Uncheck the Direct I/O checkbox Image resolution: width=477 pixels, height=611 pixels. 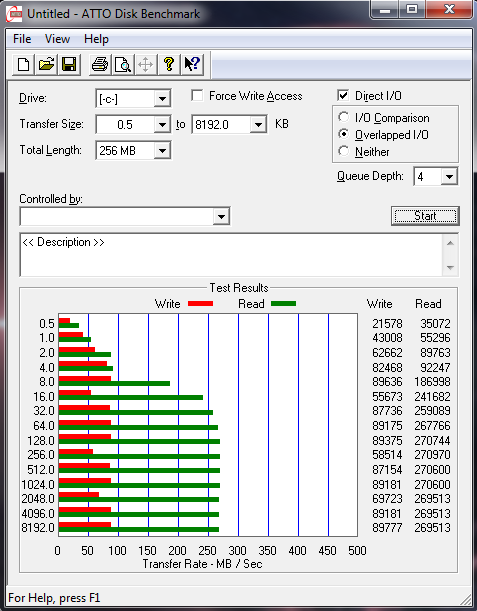343,95
